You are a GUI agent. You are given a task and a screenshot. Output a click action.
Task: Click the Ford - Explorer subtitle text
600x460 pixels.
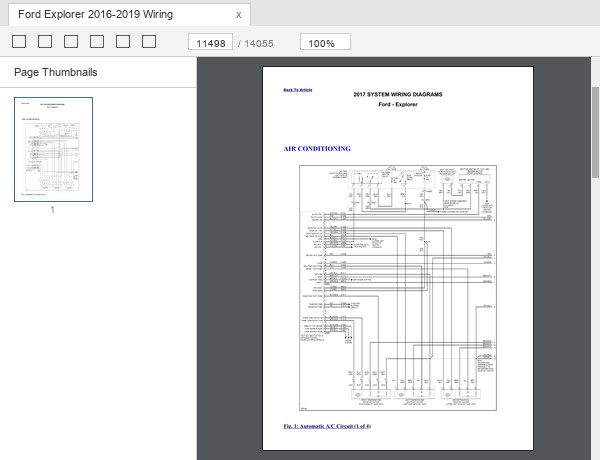pyautogui.click(x=398, y=104)
